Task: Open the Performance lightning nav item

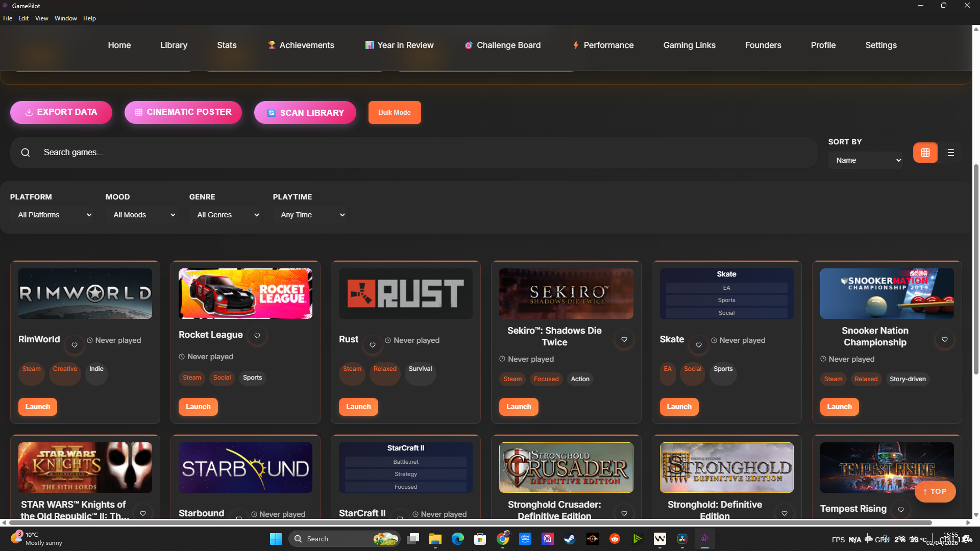Action: tap(603, 45)
